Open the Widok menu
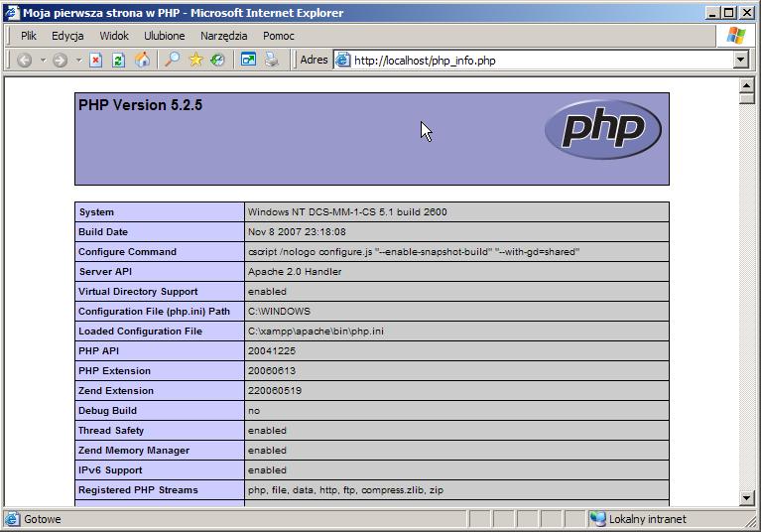Viewport: 761px width, 532px height. point(114,36)
